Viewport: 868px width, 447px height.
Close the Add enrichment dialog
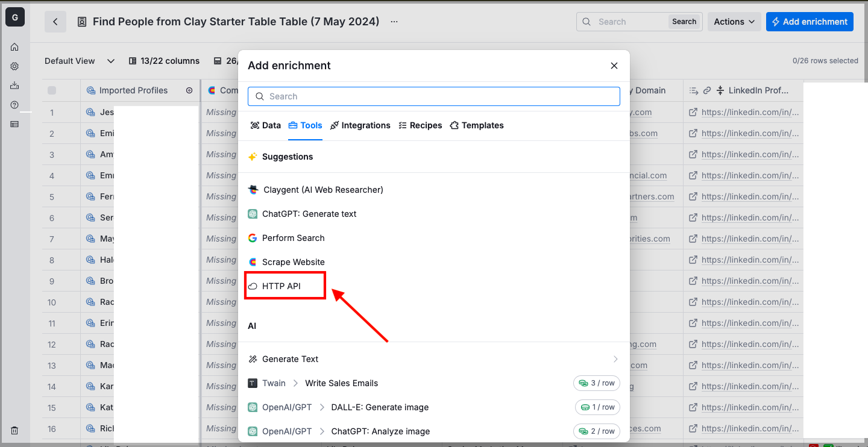tap(614, 66)
